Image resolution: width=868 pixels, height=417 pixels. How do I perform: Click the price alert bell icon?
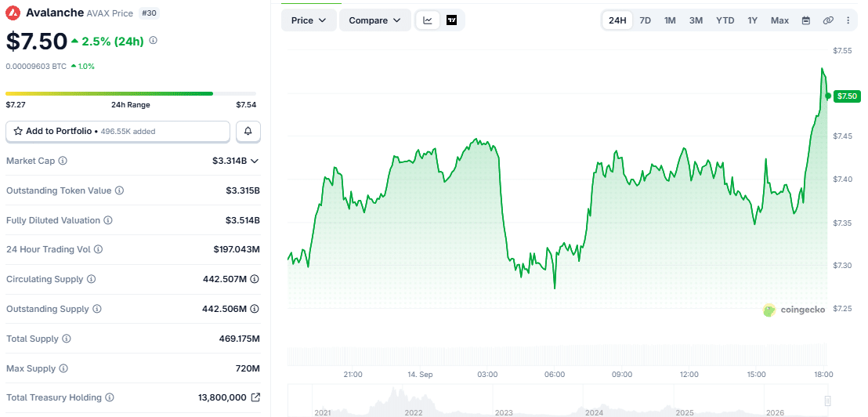tap(248, 131)
